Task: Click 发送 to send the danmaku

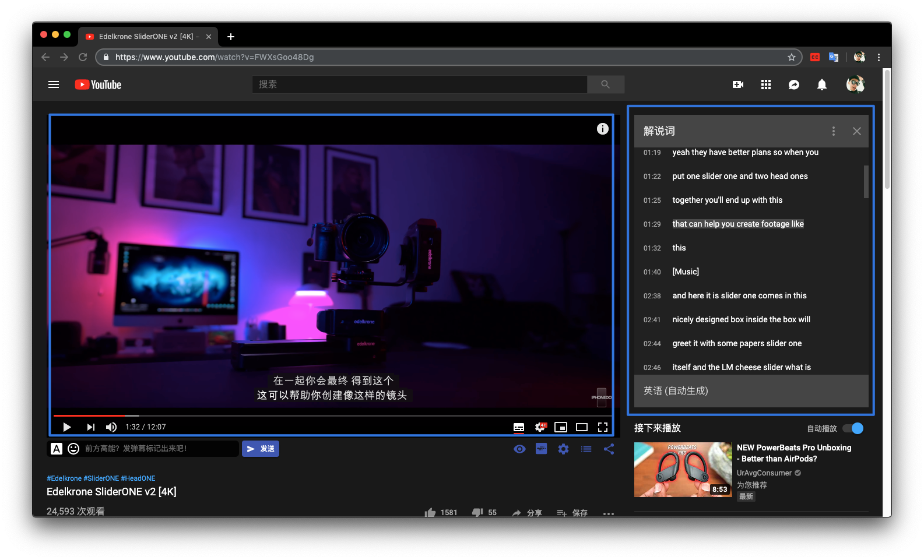Action: pos(261,449)
